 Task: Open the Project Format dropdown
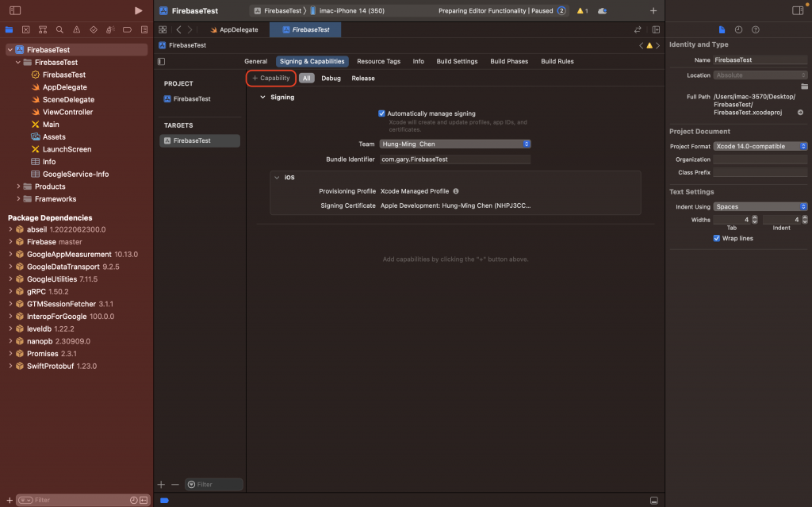coord(760,146)
